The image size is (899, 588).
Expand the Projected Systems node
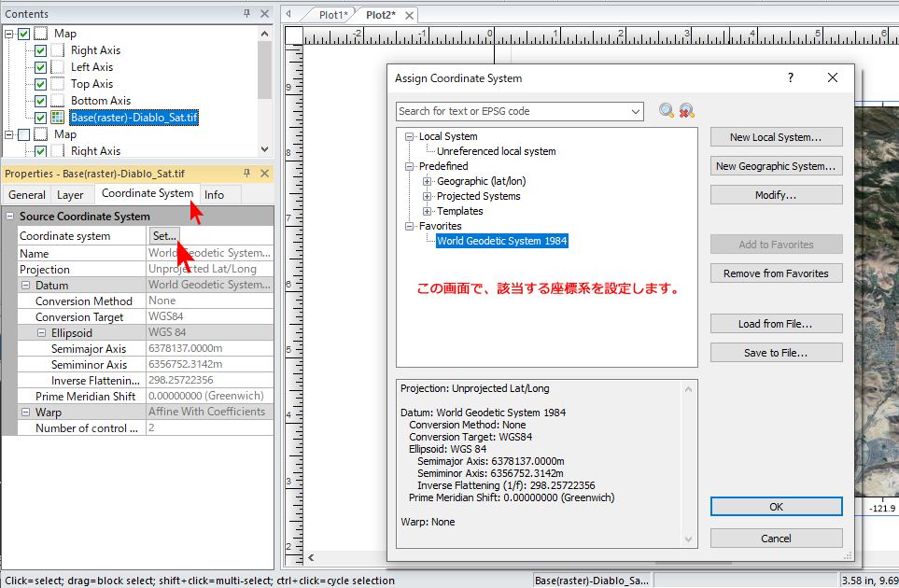tap(428, 196)
